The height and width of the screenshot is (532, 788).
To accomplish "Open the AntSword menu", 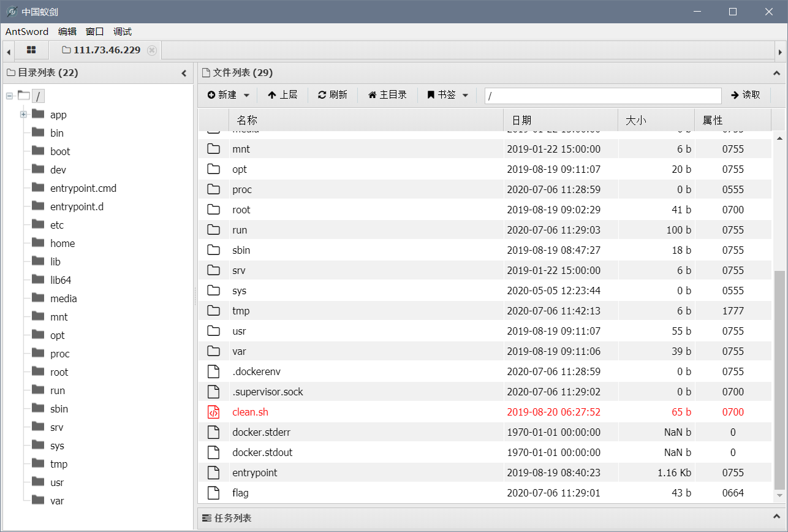I will pos(27,32).
